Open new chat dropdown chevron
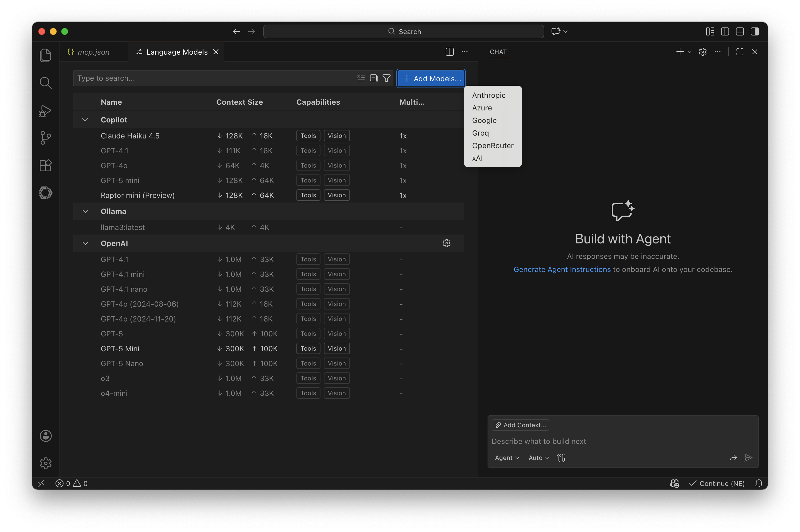Image resolution: width=800 pixels, height=532 pixels. click(689, 52)
